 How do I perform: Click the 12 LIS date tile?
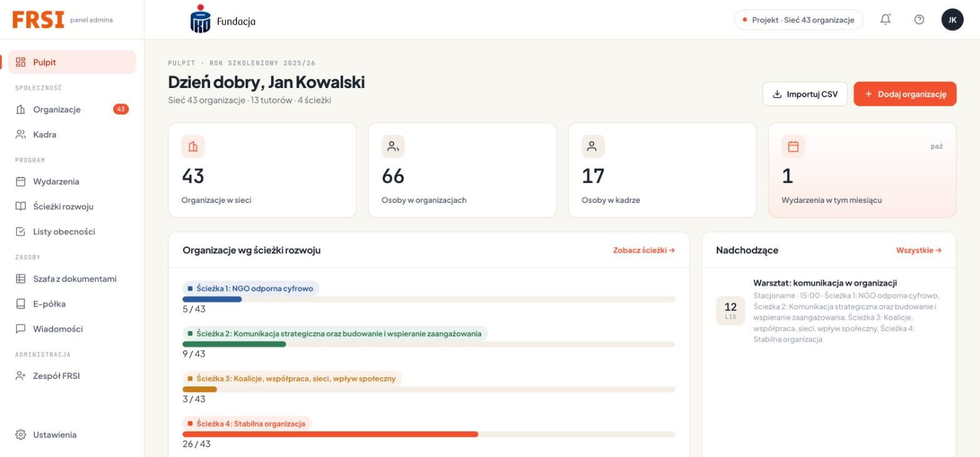pos(730,311)
